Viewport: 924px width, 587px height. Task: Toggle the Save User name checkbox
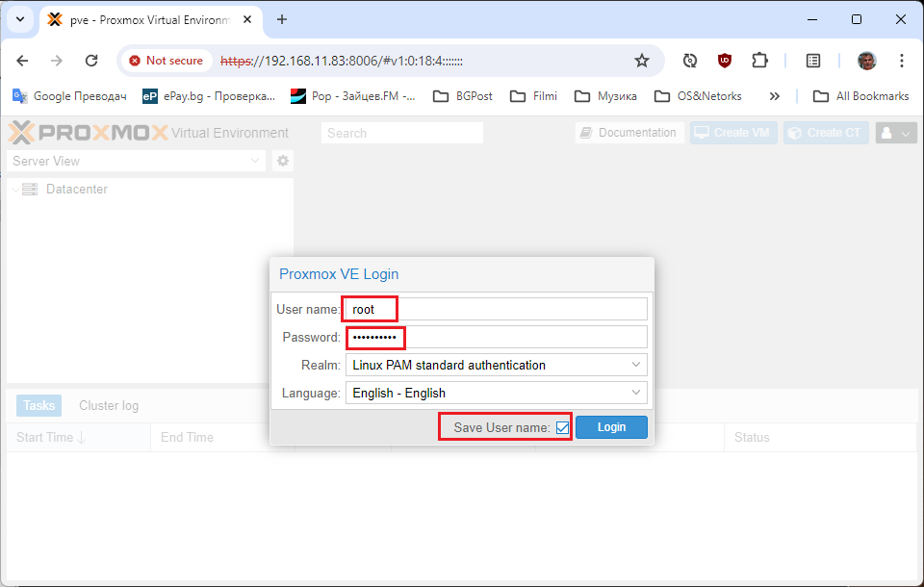(563, 427)
